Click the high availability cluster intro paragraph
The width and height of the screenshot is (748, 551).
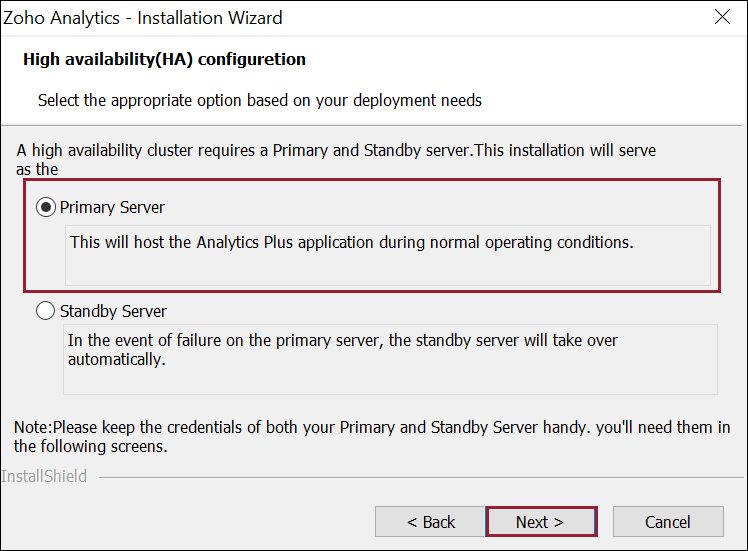coord(336,159)
